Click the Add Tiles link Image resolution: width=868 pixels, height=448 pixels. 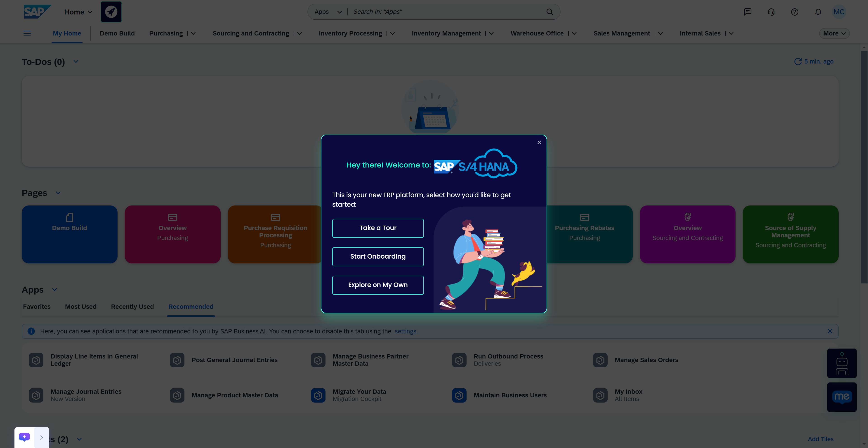[x=821, y=439]
